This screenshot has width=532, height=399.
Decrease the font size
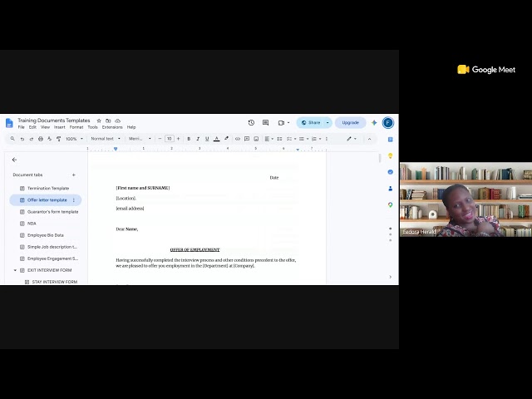(160, 139)
